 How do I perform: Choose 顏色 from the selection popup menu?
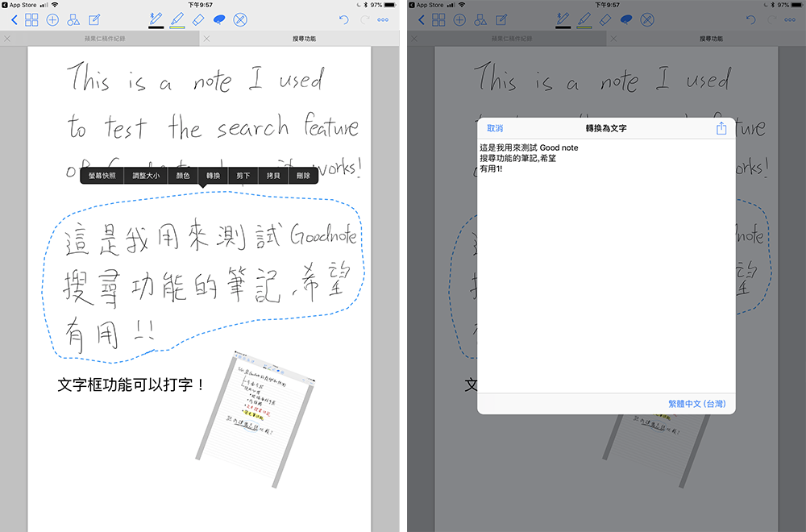coord(183,175)
